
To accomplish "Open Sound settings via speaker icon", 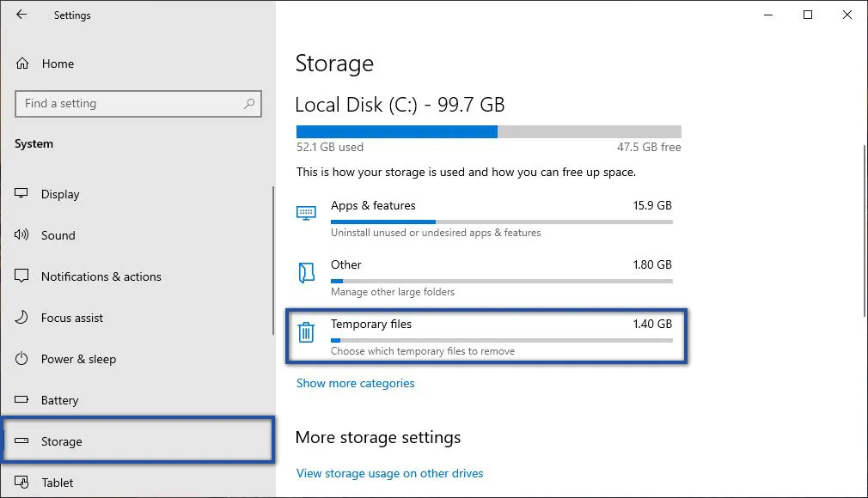I will 21,235.
